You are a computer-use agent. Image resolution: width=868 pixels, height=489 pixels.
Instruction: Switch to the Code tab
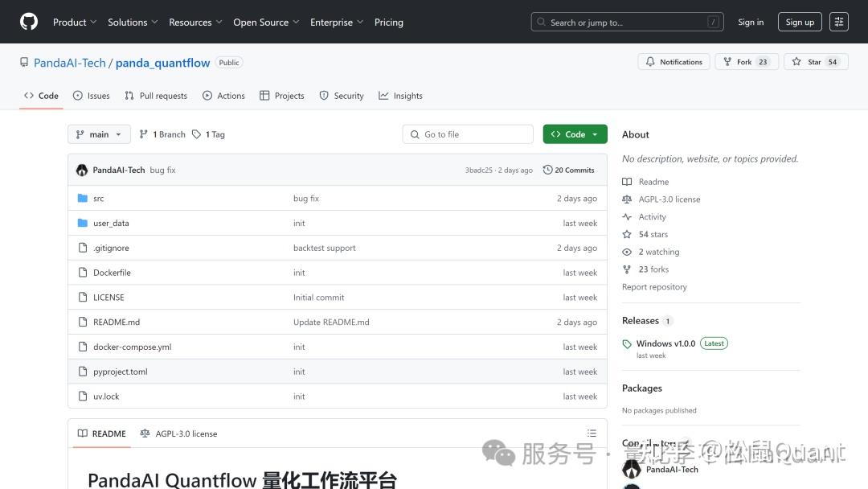tap(41, 96)
